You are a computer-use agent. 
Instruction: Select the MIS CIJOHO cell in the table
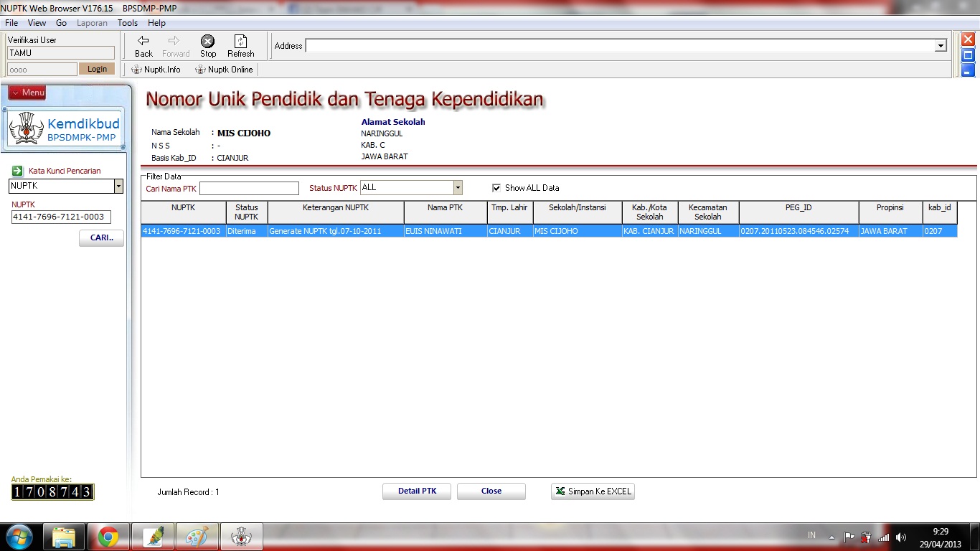[x=578, y=231]
